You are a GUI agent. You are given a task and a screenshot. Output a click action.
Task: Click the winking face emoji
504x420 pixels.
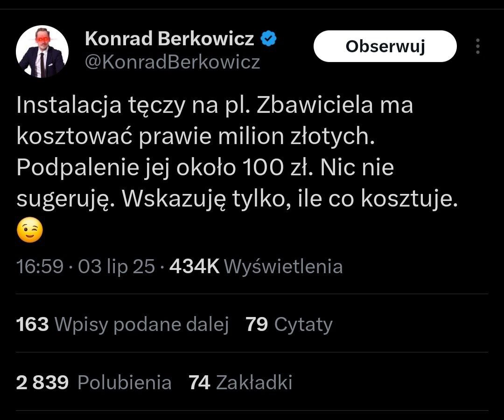[29, 231]
